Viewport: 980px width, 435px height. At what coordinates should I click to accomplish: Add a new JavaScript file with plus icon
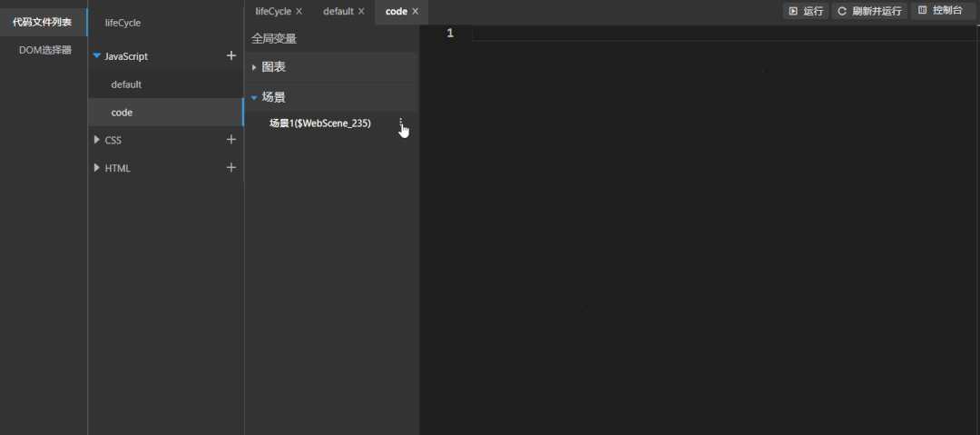231,55
